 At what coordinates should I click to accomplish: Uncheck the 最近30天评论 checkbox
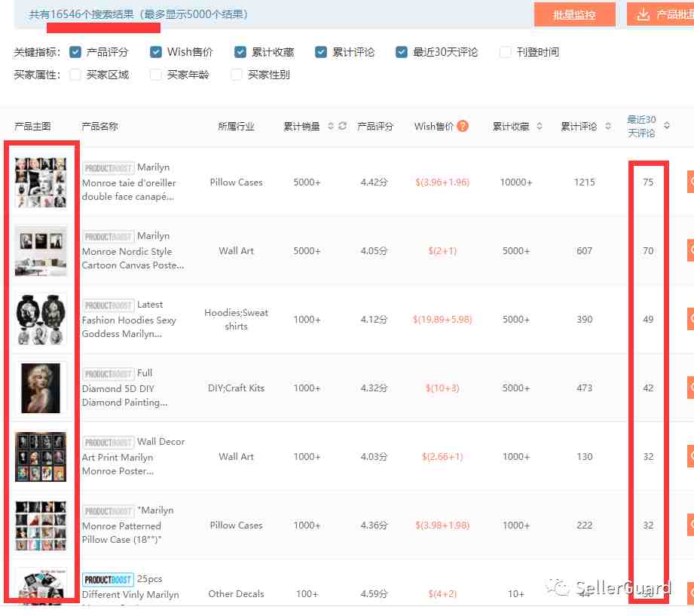[x=402, y=52]
